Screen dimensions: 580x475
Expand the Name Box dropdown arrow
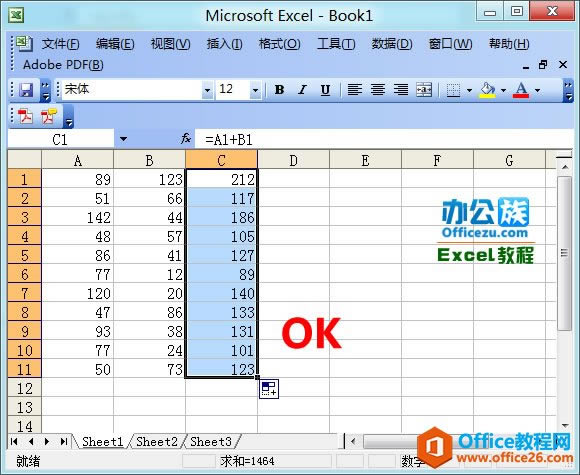coord(123,139)
